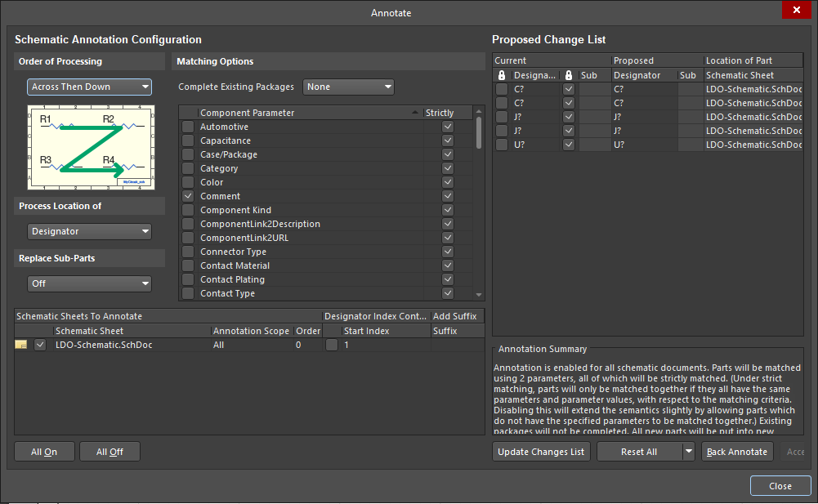Enable the Start Index checkbox for the sheet
Viewport: 818px width, 504px height.
click(x=332, y=345)
